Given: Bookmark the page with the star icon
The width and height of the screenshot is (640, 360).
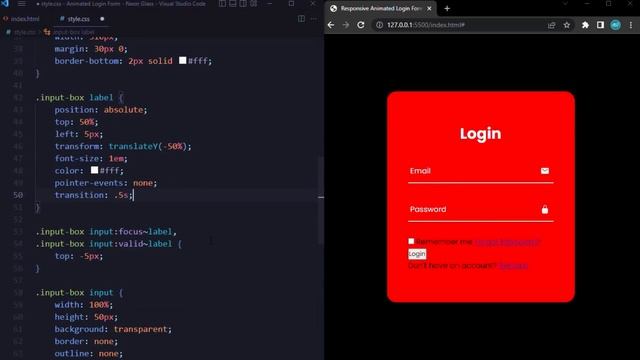Looking at the screenshot, I should (x=567, y=25).
